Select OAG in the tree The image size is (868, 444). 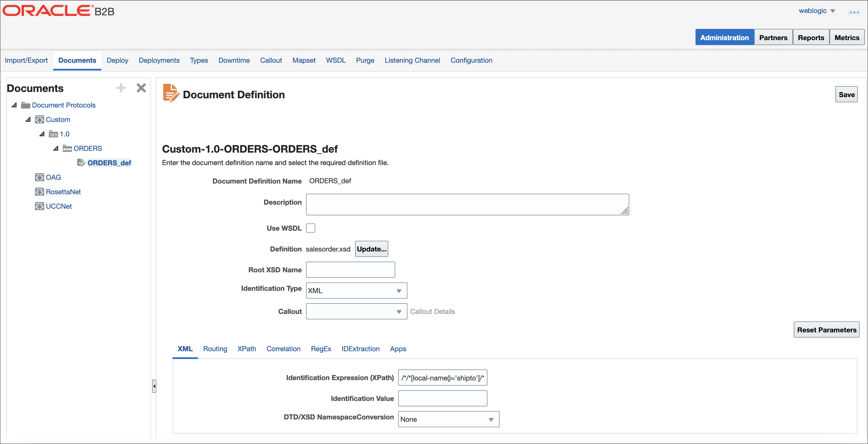coord(53,177)
